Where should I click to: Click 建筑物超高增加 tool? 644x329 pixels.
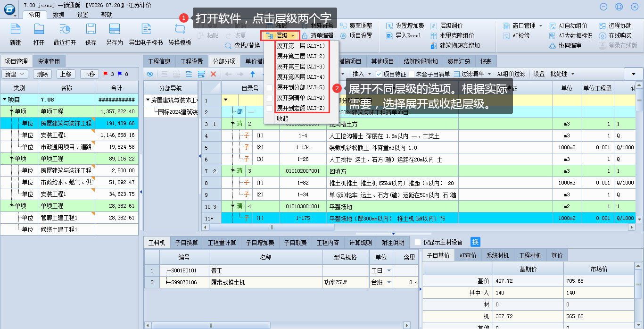click(x=455, y=46)
